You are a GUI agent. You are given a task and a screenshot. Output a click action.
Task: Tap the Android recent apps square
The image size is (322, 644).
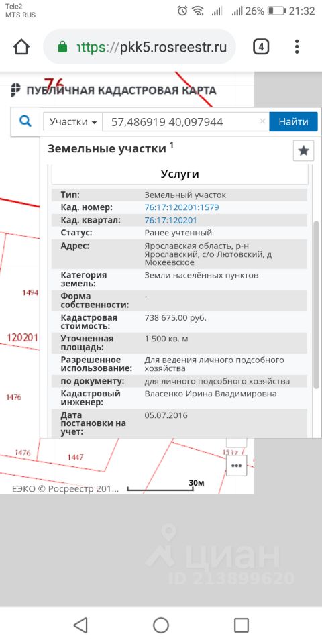point(241,625)
